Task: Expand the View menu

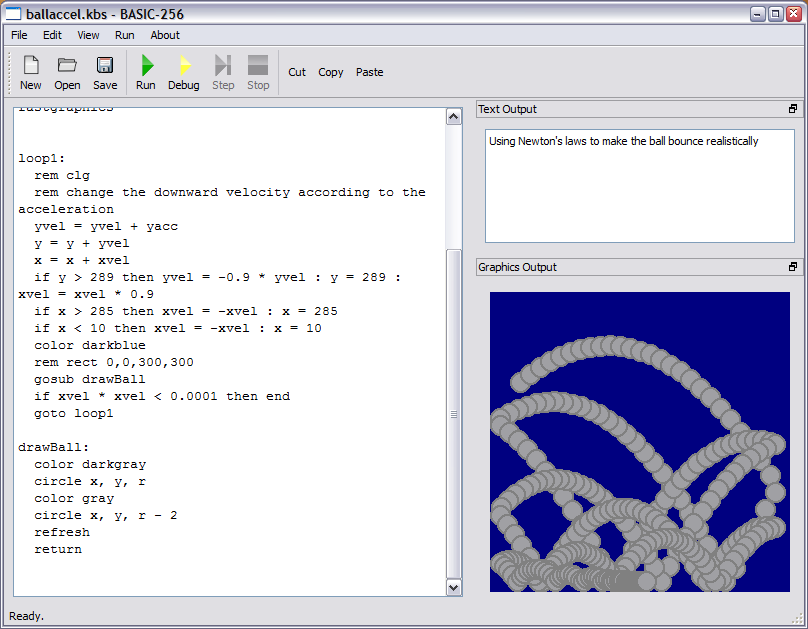Action: coord(88,35)
